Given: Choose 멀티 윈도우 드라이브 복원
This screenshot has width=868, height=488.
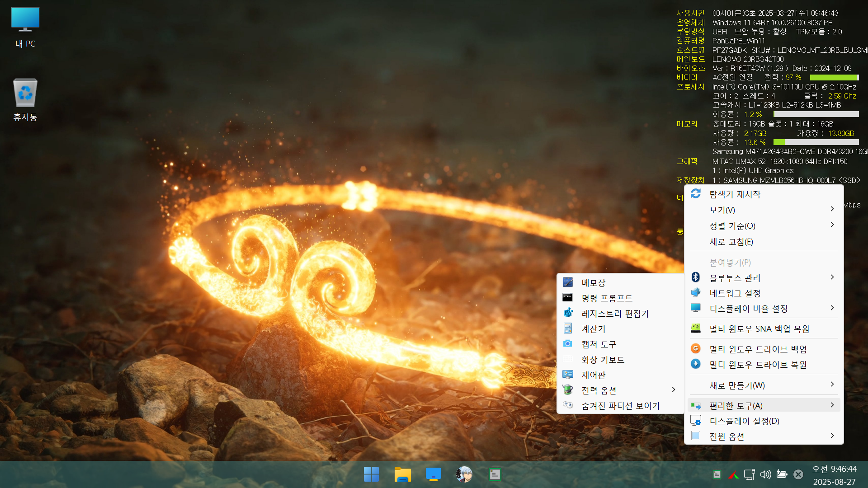Looking at the screenshot, I should tap(758, 365).
